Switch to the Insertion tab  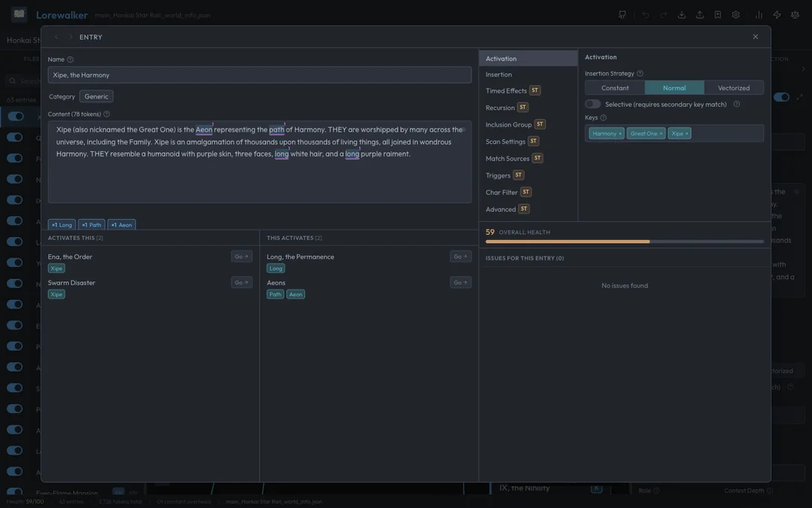[x=498, y=75]
